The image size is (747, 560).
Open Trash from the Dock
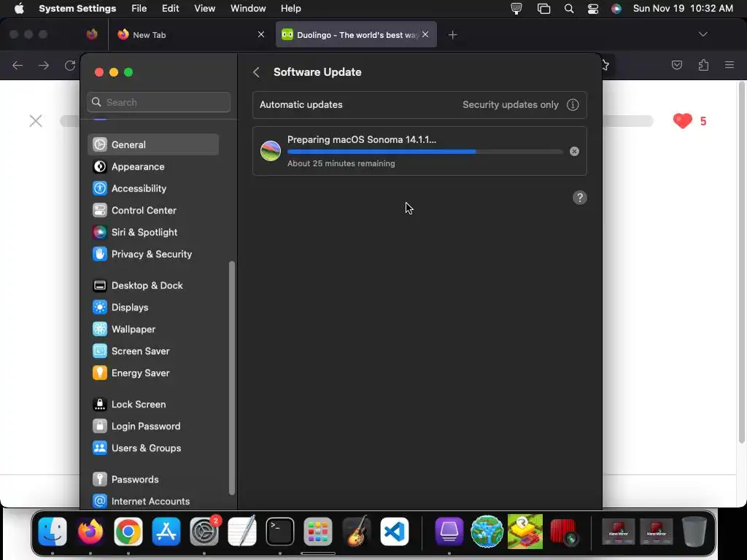pyautogui.click(x=694, y=532)
